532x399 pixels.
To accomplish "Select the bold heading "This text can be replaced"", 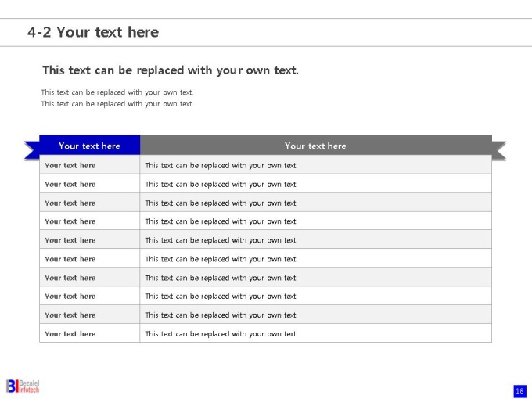I will pos(171,70).
